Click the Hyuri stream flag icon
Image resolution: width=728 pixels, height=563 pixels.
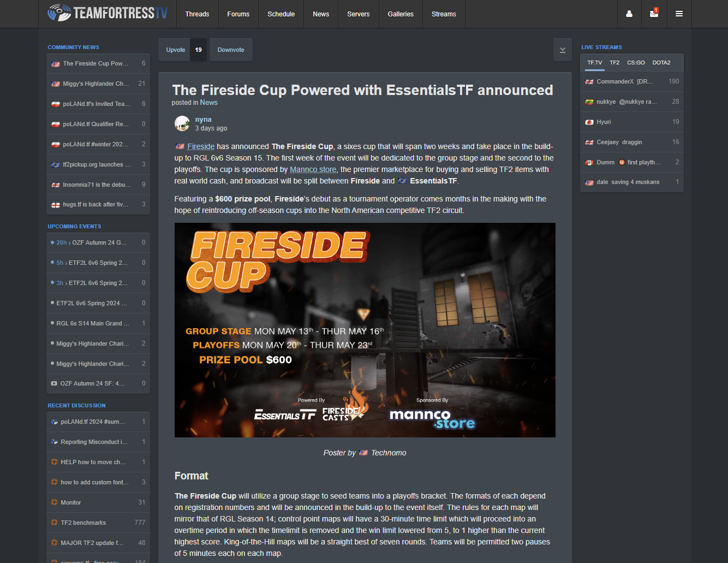pos(589,122)
